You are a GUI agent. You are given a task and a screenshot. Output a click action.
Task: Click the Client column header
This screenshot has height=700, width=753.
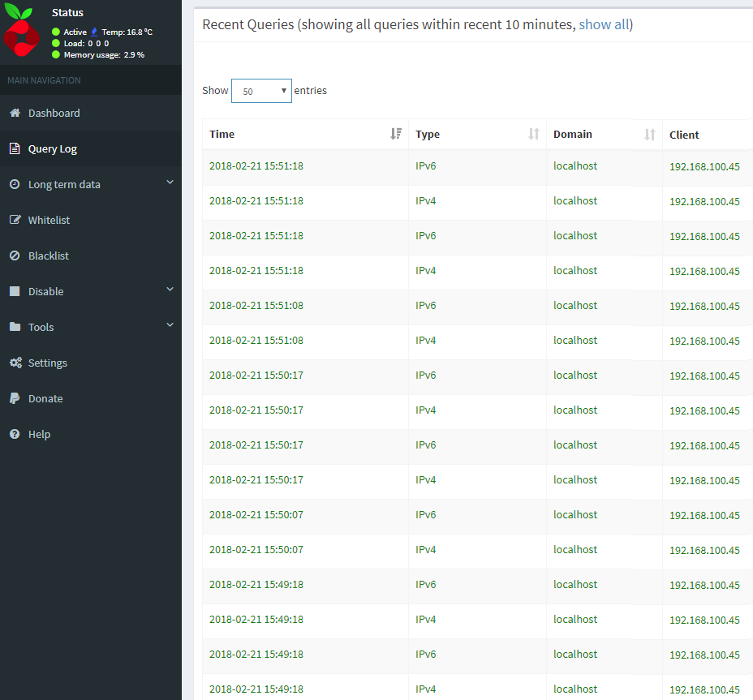tap(684, 135)
